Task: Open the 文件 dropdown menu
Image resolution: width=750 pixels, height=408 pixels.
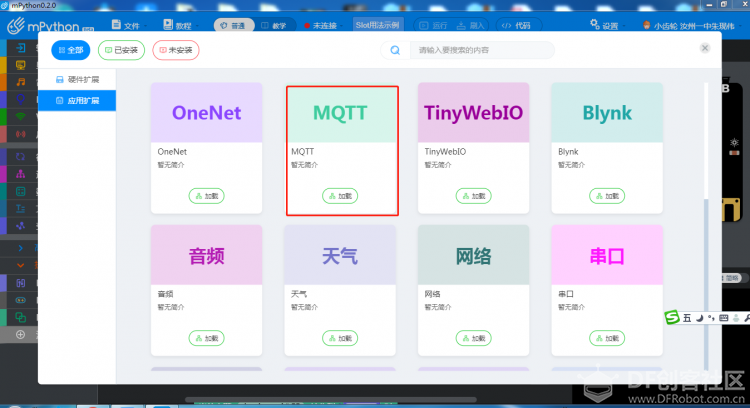Action: pyautogui.click(x=129, y=25)
